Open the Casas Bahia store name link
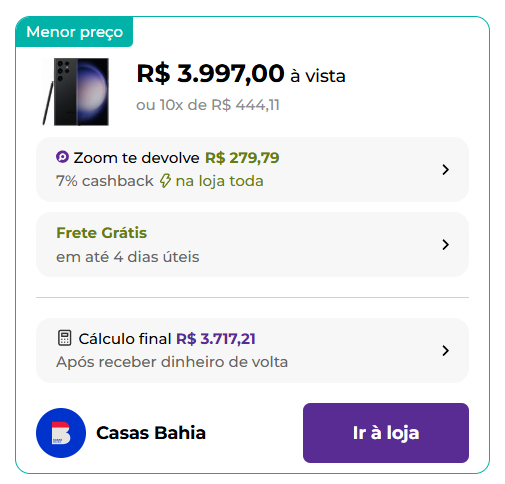 [x=151, y=433]
